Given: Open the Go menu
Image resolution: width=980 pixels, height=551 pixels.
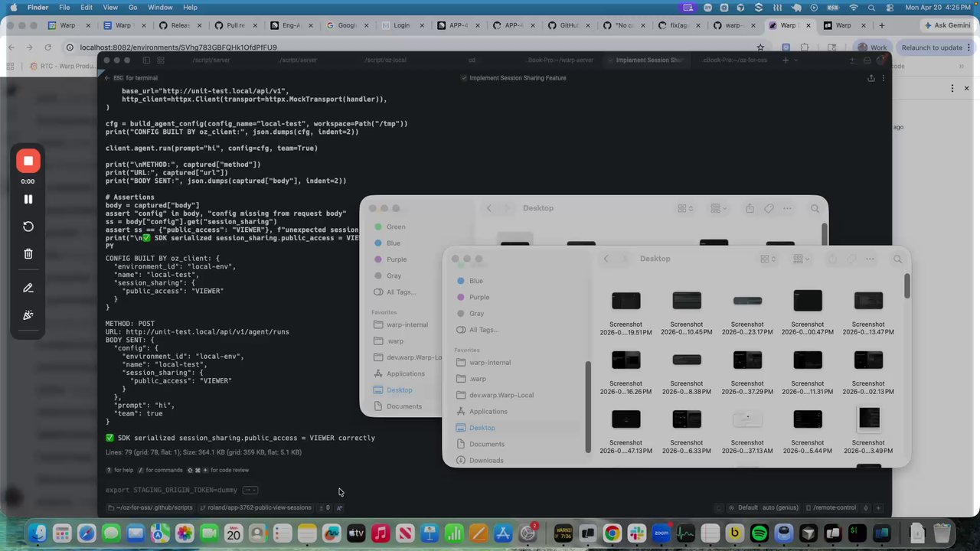Looking at the screenshot, I should (x=133, y=8).
